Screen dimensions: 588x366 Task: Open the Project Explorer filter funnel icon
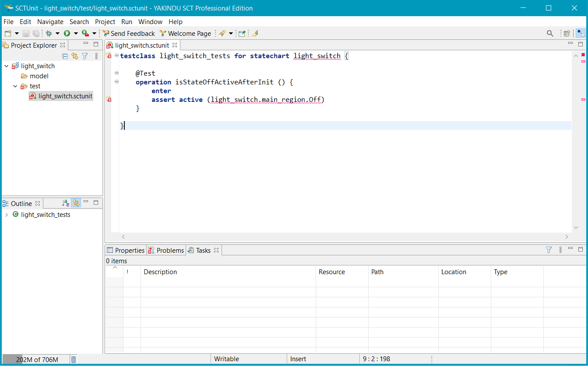pyautogui.click(x=85, y=56)
